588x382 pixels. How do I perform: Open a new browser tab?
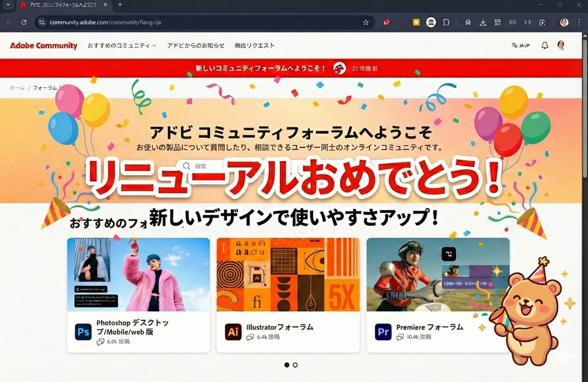[120, 5]
